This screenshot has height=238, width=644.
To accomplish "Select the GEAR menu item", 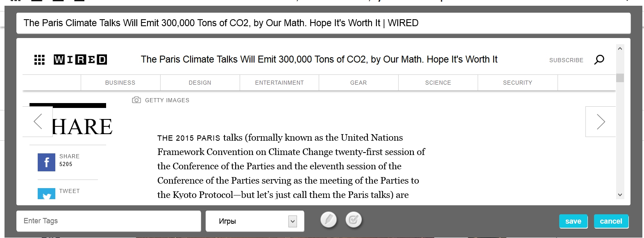I will [x=358, y=83].
